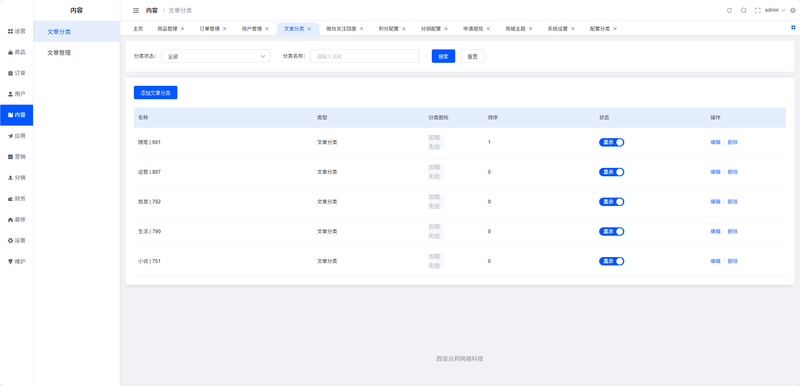Toggle the 显示 switch for 旅游 | 792
The image size is (800, 386).
(x=611, y=202)
